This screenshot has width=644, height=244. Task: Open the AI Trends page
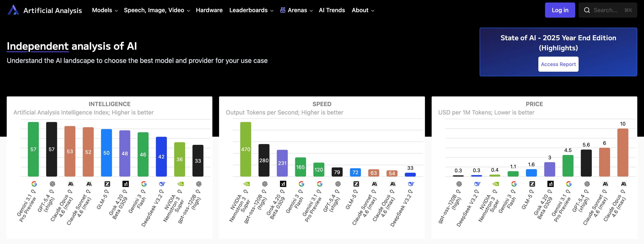click(x=332, y=10)
